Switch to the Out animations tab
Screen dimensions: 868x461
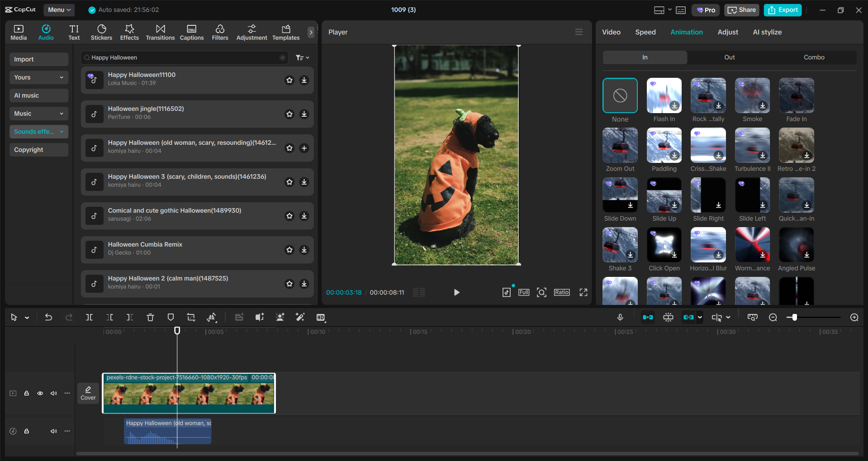click(x=729, y=57)
